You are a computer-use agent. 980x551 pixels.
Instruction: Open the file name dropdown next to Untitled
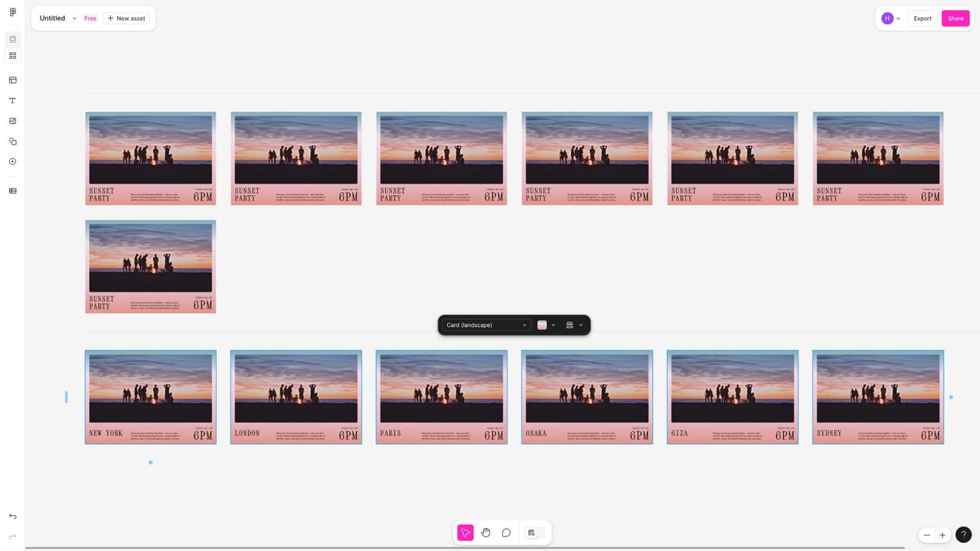(74, 18)
